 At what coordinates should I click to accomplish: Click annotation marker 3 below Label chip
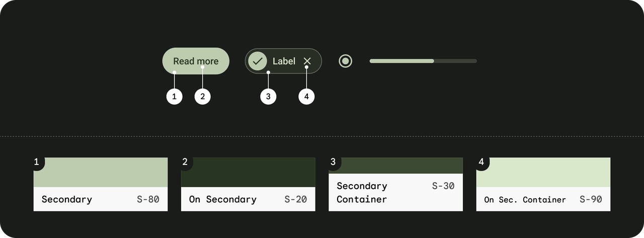point(268,97)
